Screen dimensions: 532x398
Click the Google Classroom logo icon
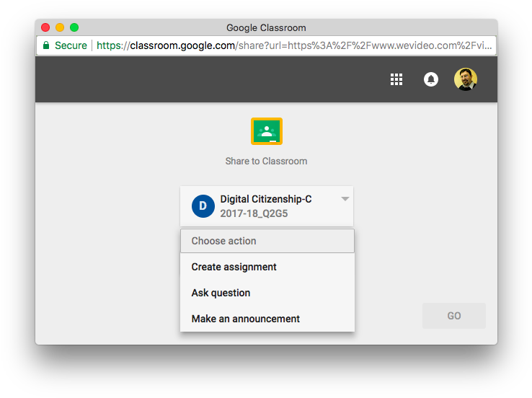[267, 131]
